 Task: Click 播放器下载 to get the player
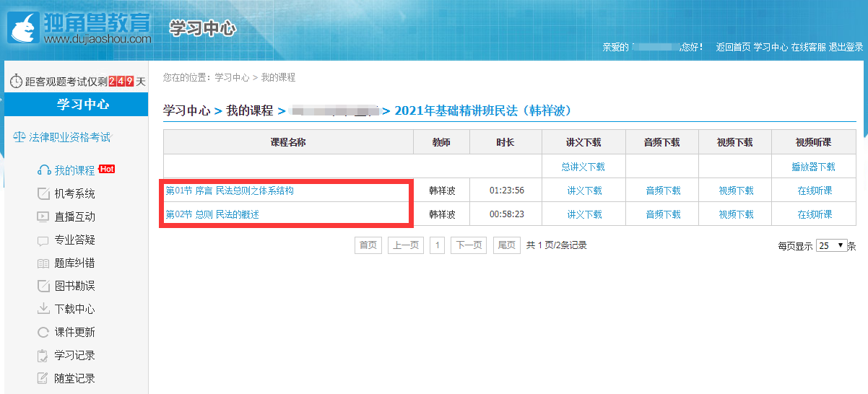coord(813,167)
